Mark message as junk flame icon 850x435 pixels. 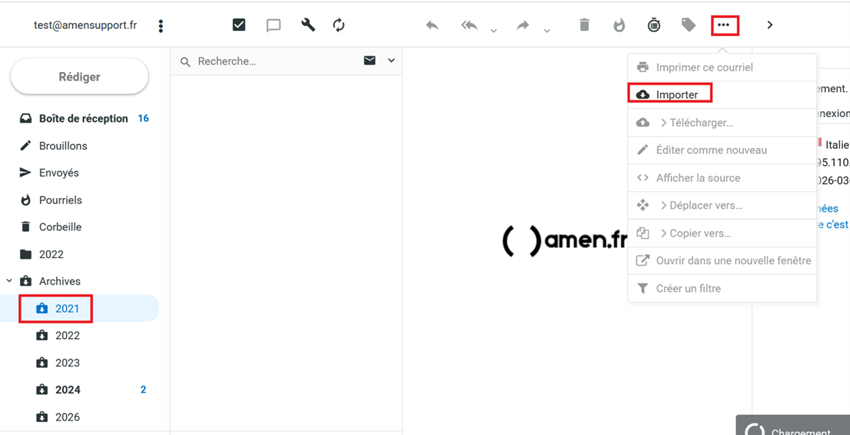pyautogui.click(x=619, y=25)
